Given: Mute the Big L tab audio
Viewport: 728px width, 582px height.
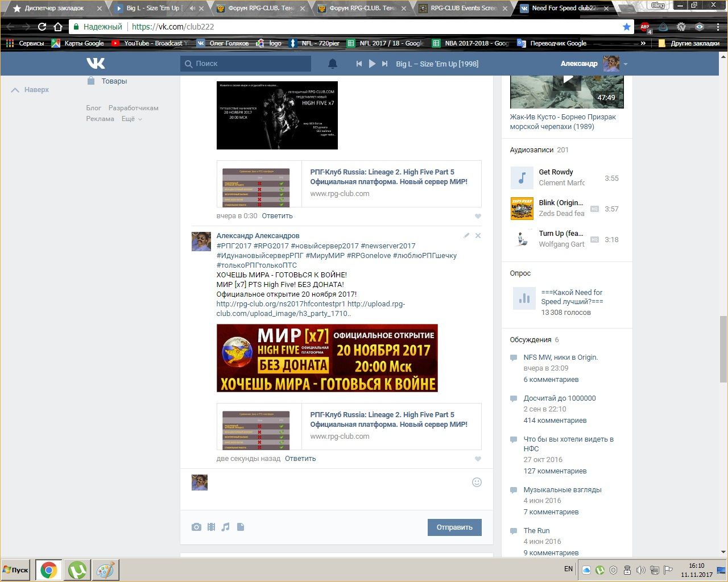Looking at the screenshot, I should (x=192, y=8).
